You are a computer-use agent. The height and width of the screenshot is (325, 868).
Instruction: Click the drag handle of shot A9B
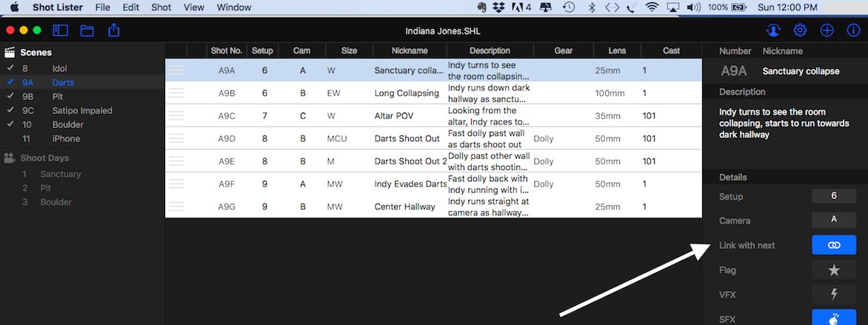[176, 93]
